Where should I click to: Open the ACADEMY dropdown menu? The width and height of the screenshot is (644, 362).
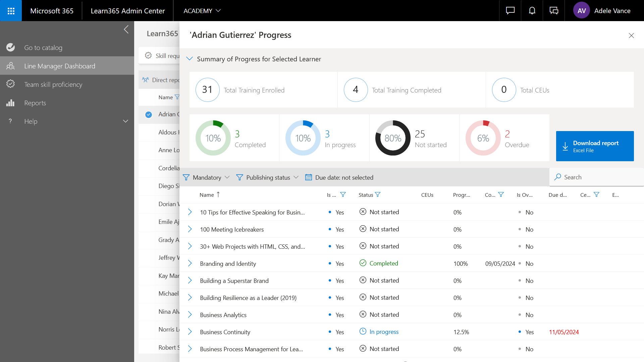202,11
